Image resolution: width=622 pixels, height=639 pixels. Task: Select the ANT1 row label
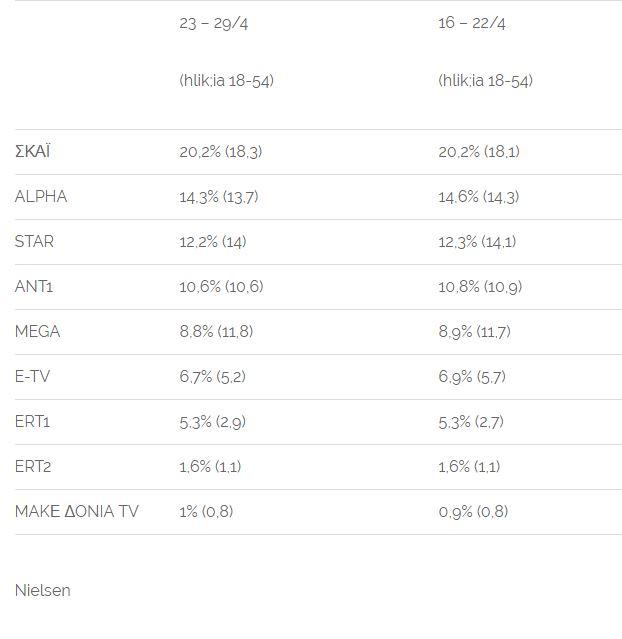click(34, 286)
